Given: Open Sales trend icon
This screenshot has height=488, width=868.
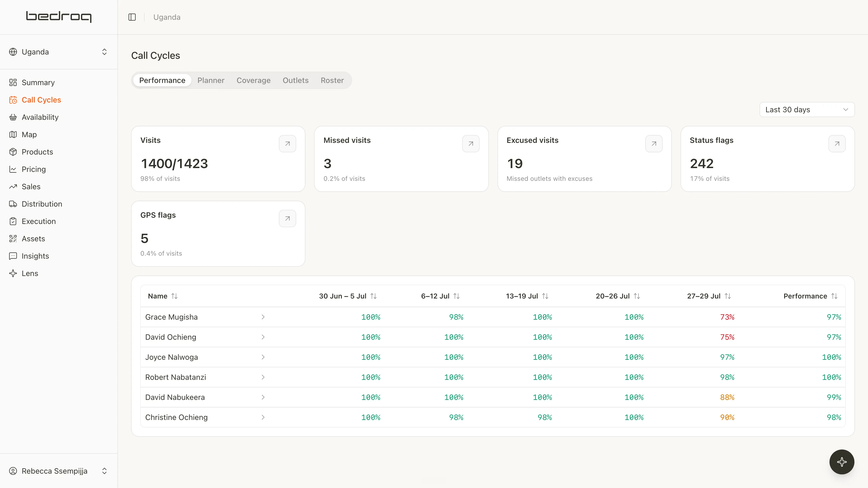Looking at the screenshot, I should pyautogui.click(x=13, y=187).
